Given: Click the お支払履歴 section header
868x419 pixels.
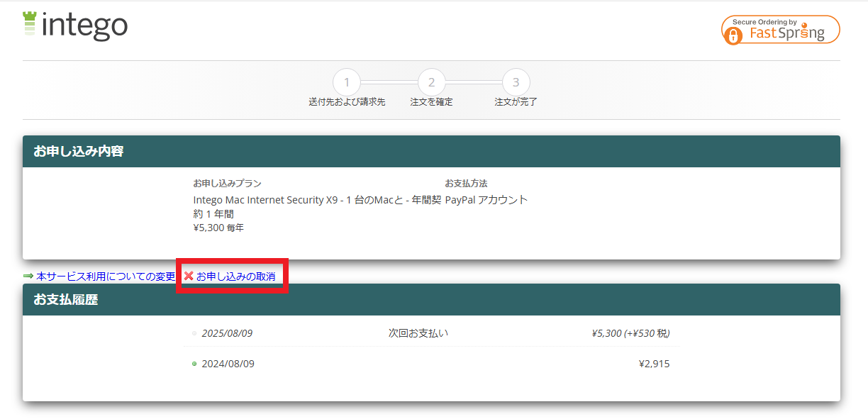Looking at the screenshot, I should pos(431,299).
